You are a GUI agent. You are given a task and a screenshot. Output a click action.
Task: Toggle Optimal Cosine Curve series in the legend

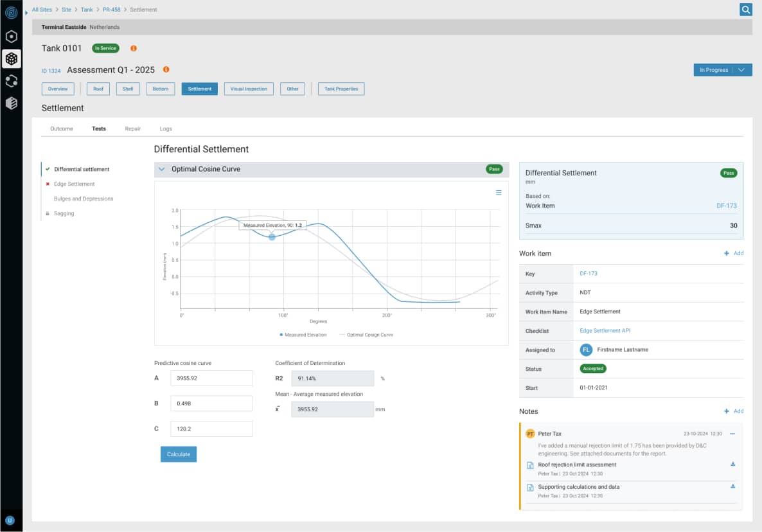tap(366, 335)
